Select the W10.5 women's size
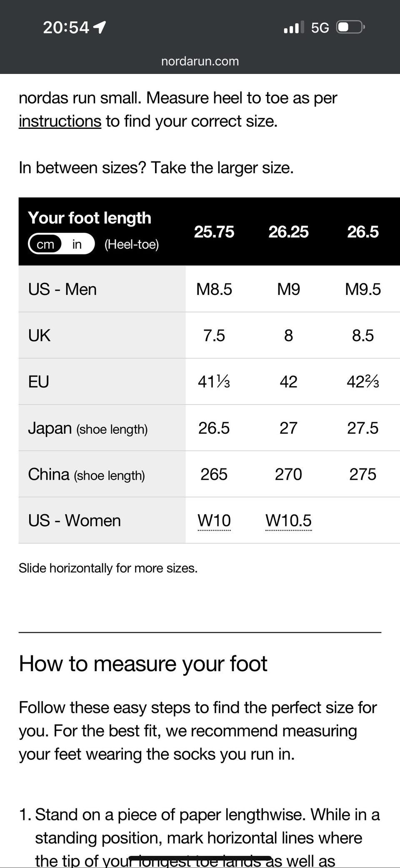400x868 pixels. (288, 521)
